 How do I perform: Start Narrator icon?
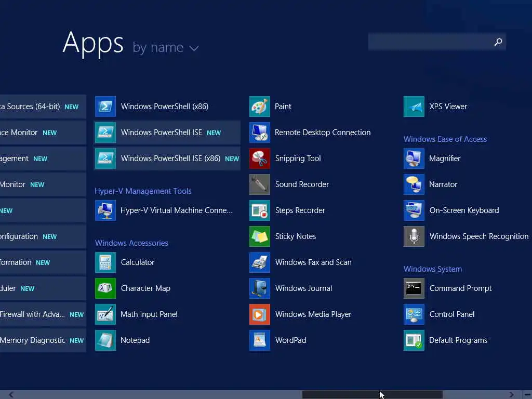click(414, 184)
